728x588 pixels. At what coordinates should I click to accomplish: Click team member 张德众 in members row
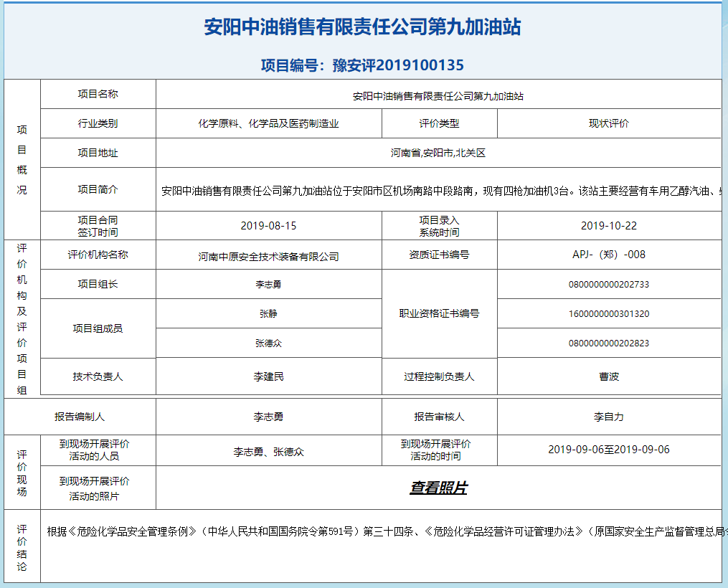point(269,343)
